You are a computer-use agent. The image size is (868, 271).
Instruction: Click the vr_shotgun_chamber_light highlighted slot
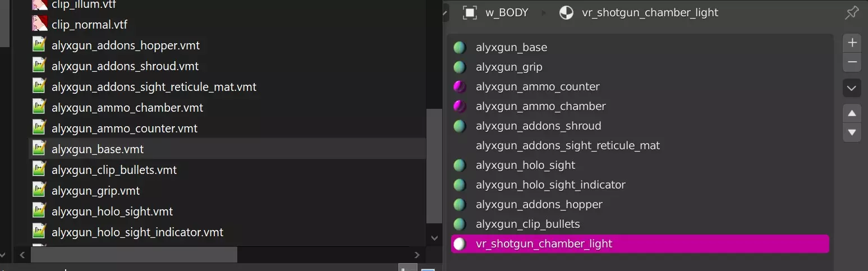tap(640, 244)
